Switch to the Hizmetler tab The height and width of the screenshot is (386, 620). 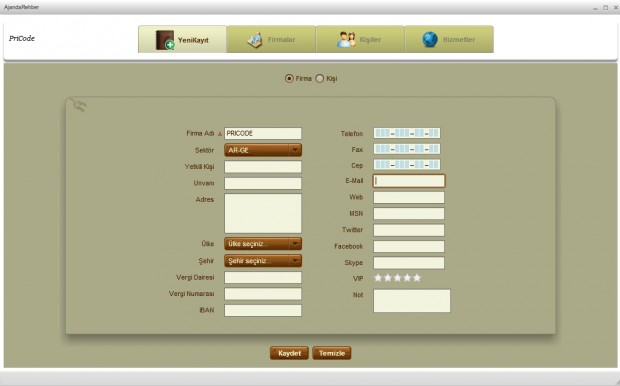(449, 39)
